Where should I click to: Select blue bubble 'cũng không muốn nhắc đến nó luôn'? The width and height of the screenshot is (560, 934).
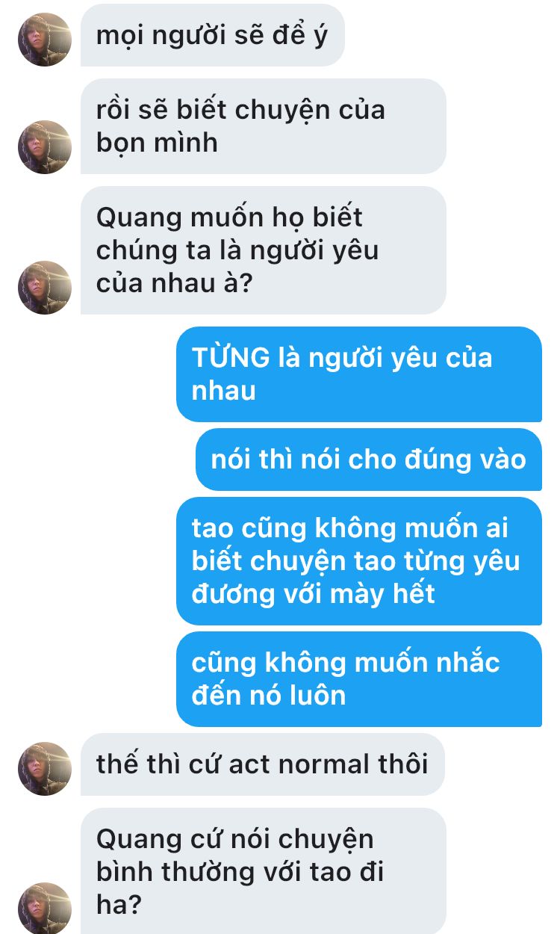359,679
